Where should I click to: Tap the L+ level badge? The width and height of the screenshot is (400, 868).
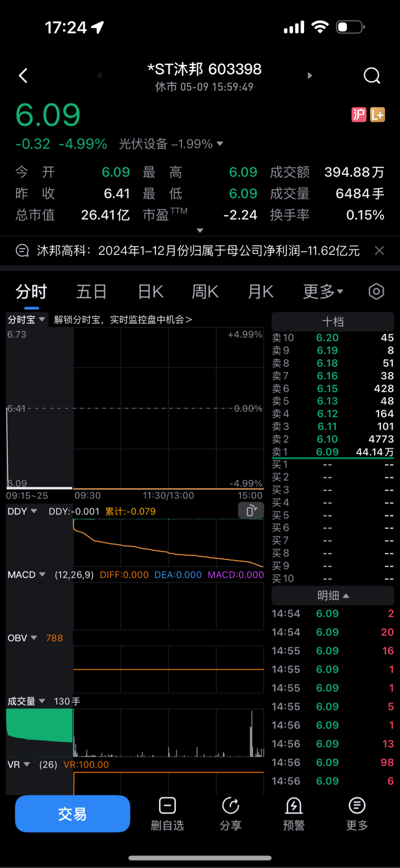point(378,114)
